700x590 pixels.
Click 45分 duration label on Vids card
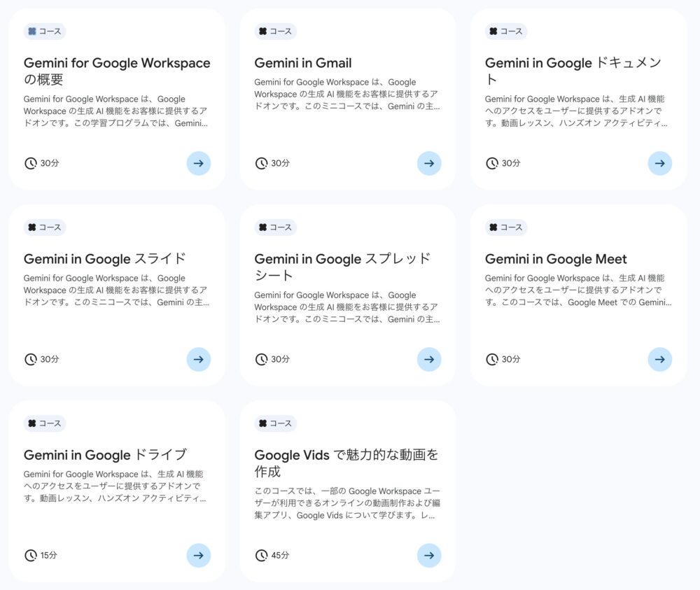coord(280,555)
